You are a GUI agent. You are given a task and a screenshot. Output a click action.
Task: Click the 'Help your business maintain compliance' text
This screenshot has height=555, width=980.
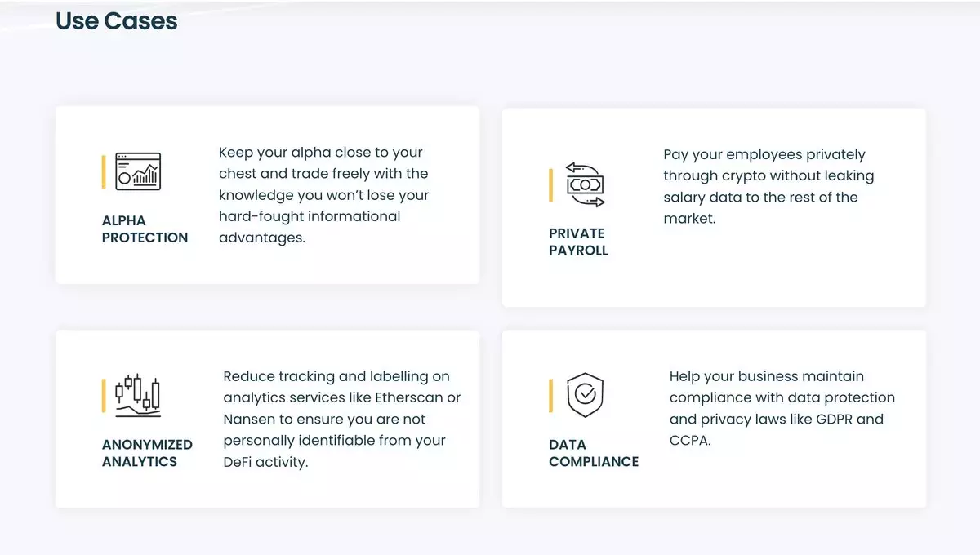click(x=782, y=408)
